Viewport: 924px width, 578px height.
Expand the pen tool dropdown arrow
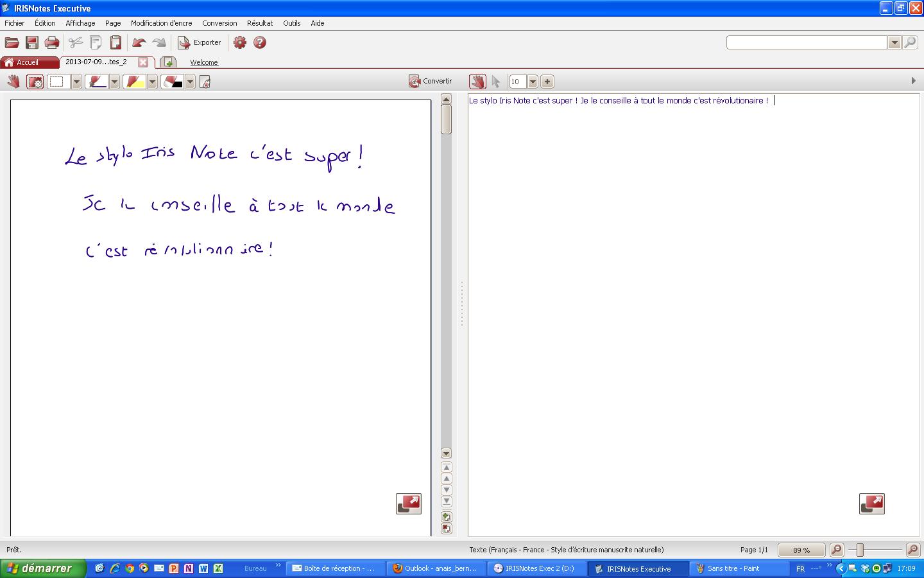(114, 82)
